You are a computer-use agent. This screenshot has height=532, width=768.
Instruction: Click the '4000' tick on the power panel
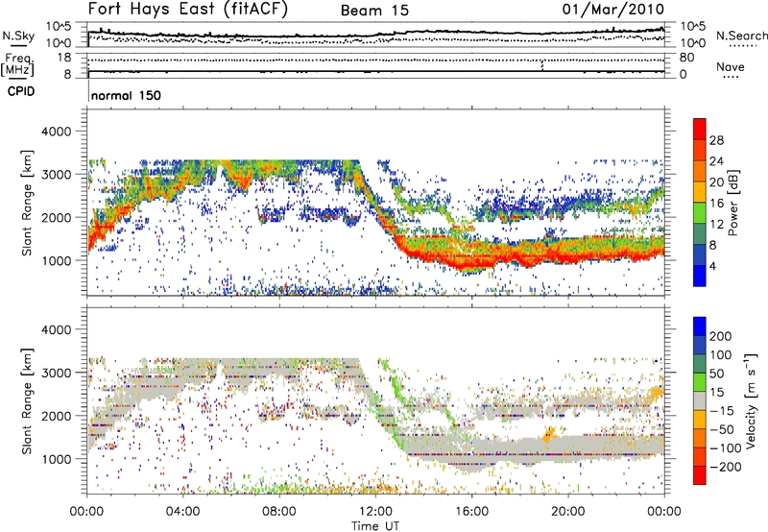coord(56,132)
